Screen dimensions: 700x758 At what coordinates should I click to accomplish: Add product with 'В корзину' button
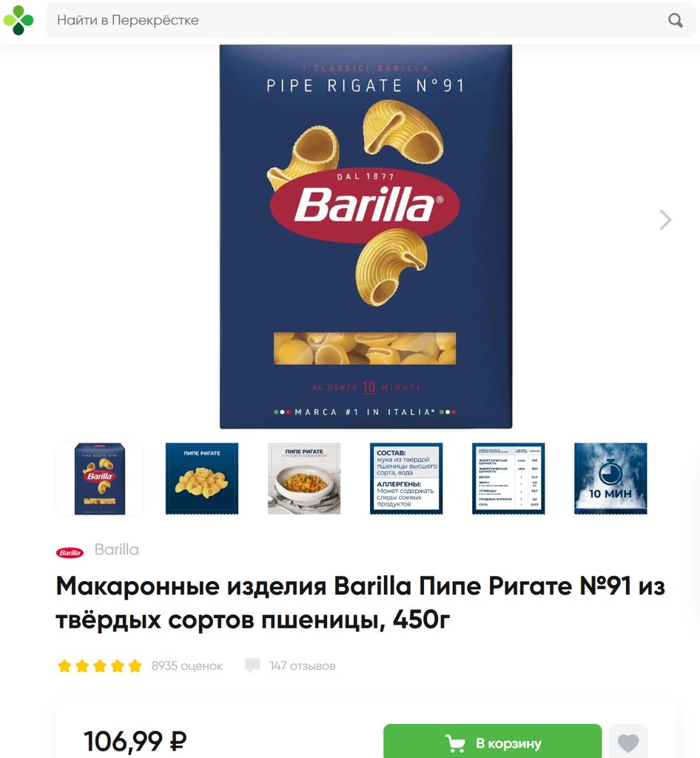(x=492, y=741)
